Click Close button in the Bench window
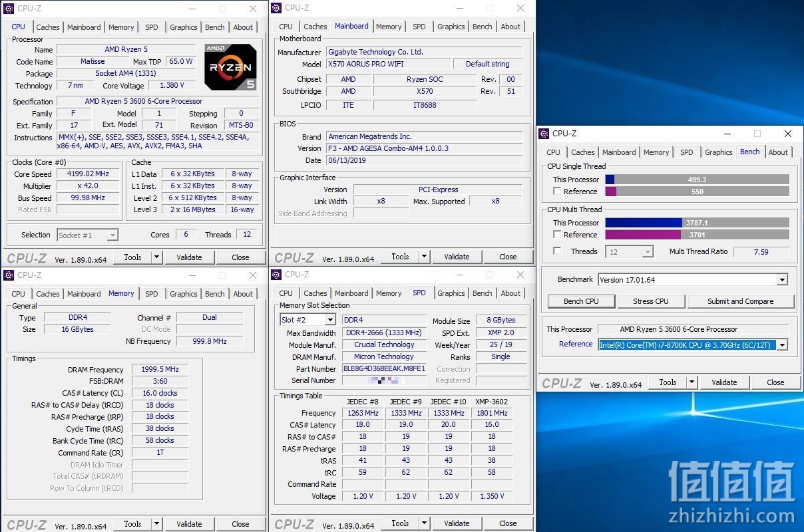Screen dimensions: 804x532 coord(775,382)
